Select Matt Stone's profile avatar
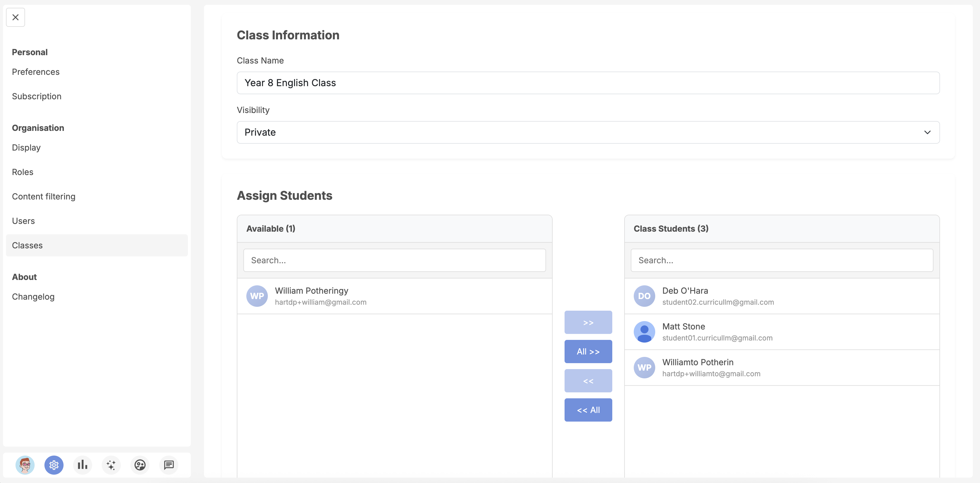980x483 pixels. [x=644, y=331]
